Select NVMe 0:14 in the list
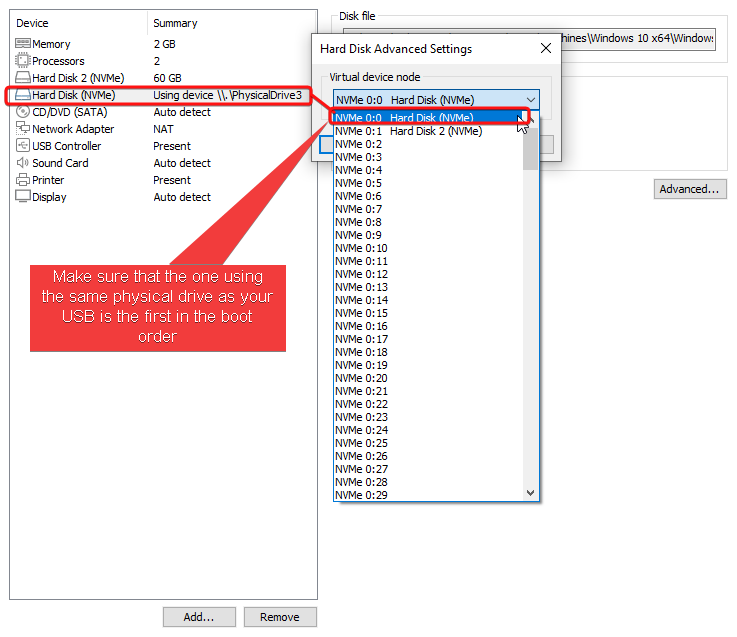The image size is (737, 637). (428, 300)
